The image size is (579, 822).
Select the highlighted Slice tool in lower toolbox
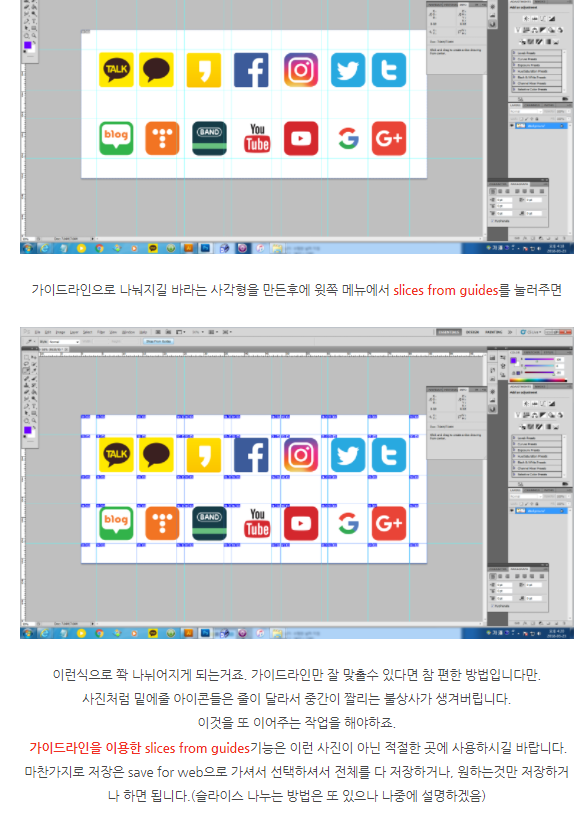pos(26,370)
